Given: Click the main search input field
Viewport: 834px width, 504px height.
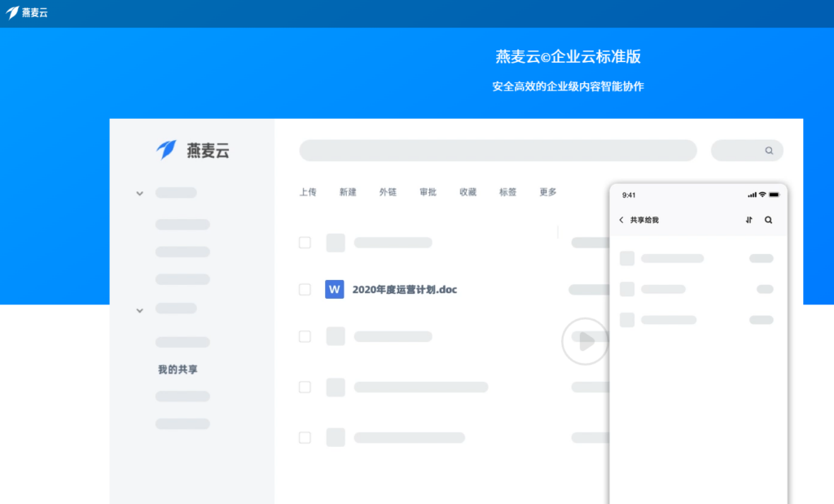Looking at the screenshot, I should [498, 151].
